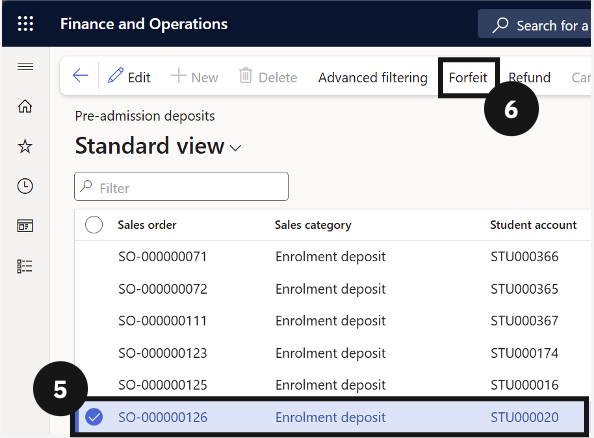Open Recent clock icon in sidebar
The height and width of the screenshot is (438, 594).
[25, 186]
